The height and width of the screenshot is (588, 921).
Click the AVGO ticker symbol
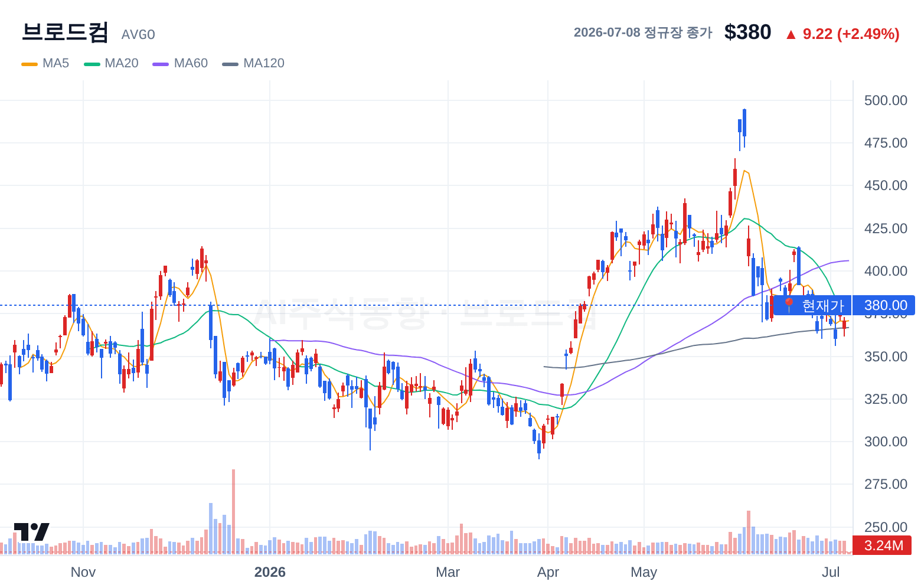[x=138, y=35]
